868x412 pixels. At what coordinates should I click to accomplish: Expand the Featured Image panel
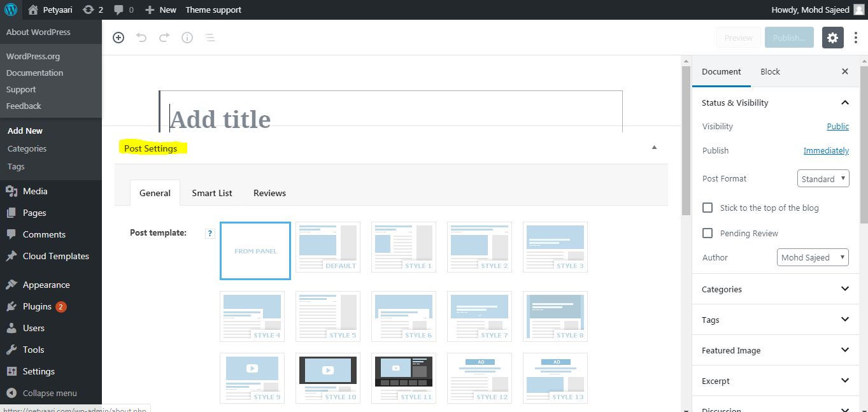[x=776, y=350]
